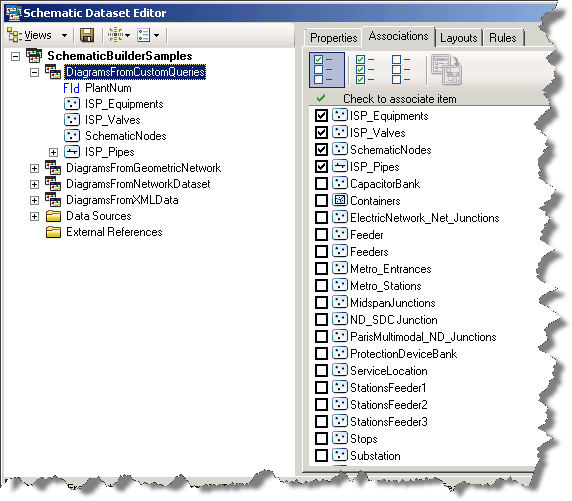Image resolution: width=572 pixels, height=501 pixels.
Task: Select the Metro_Entrances list entry
Action: (x=390, y=269)
